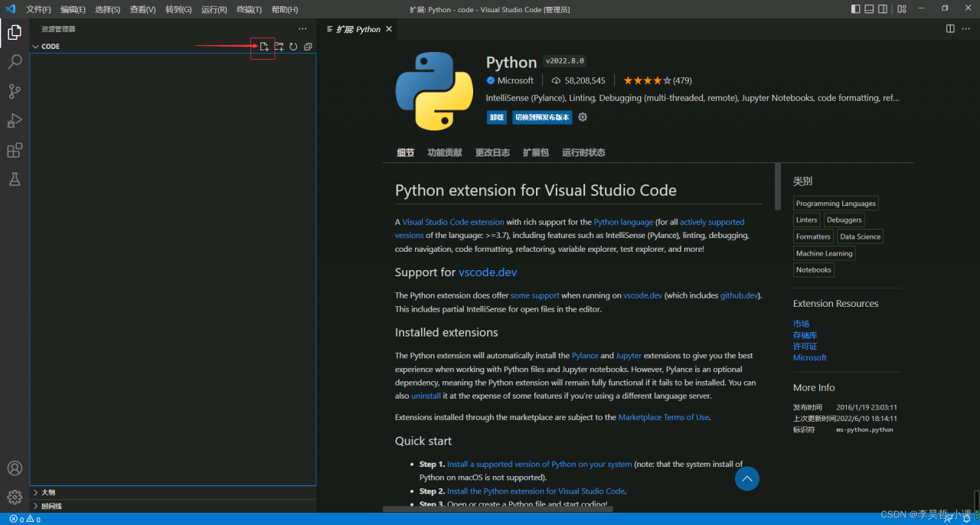Open the Explorer view in activity bar
The image size is (980, 525).
pos(15,32)
